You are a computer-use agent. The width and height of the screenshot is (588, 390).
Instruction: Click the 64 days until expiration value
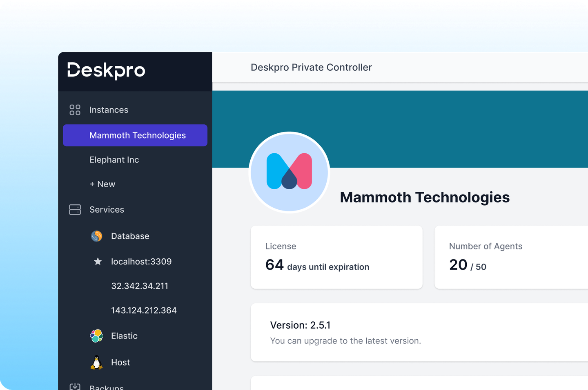[317, 265]
